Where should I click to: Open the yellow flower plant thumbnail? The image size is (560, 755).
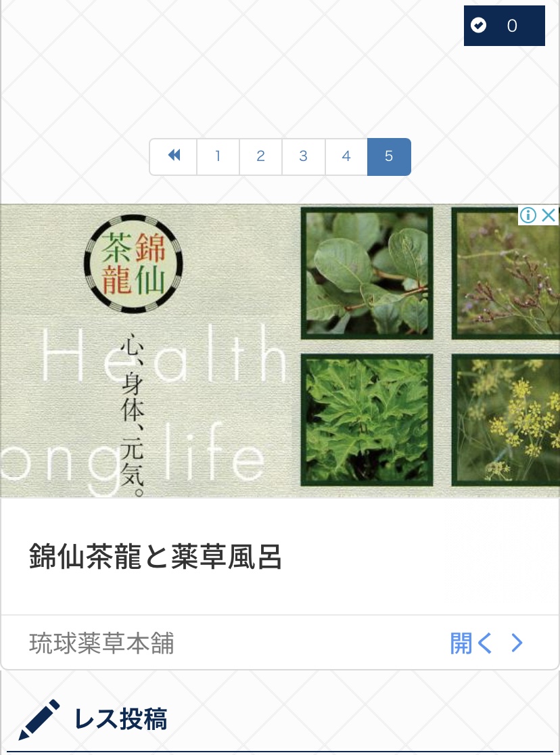point(506,420)
